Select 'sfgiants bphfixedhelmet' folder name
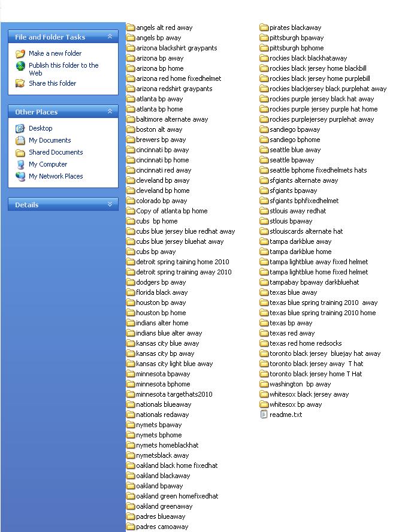The image size is (393, 532). pyautogui.click(x=304, y=201)
